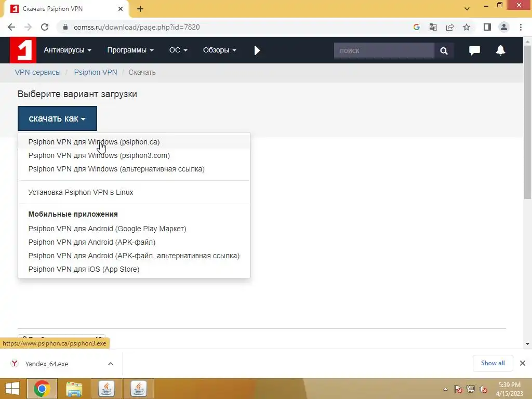
Task: Open Yandex_64.exe download options chevron
Action: [x=111, y=364]
